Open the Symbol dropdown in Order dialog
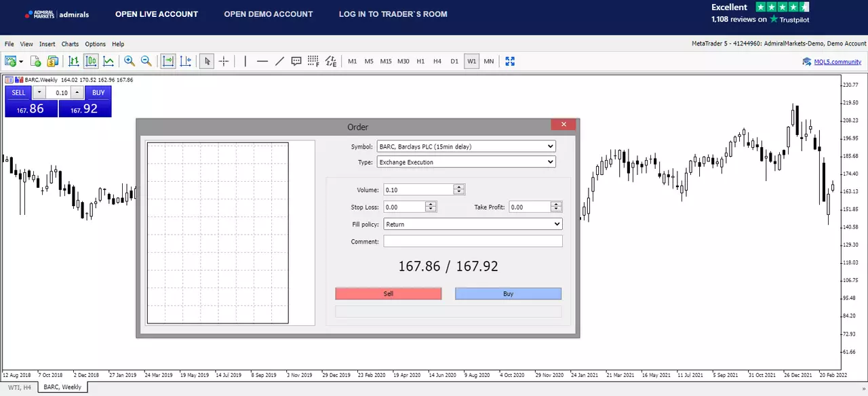The height and width of the screenshot is (396, 868). coord(467,146)
